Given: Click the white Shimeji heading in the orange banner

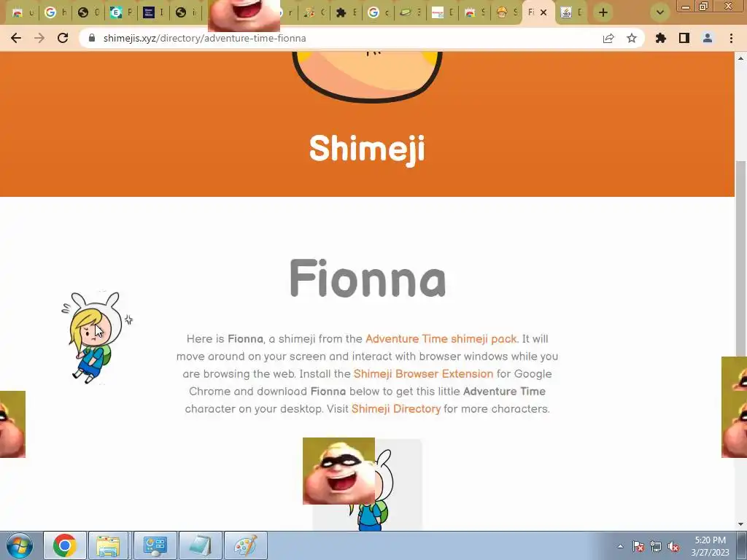Looking at the screenshot, I should click(x=367, y=149).
